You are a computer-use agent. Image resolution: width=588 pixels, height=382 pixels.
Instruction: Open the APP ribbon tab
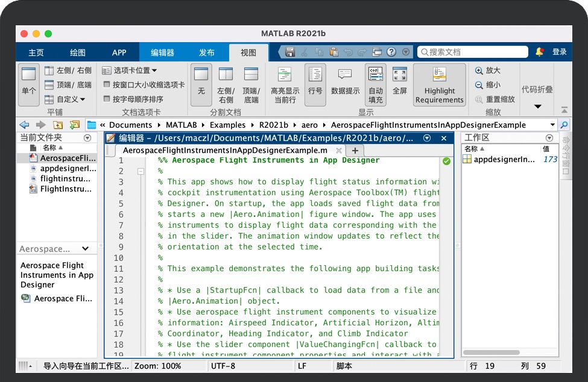pos(119,52)
